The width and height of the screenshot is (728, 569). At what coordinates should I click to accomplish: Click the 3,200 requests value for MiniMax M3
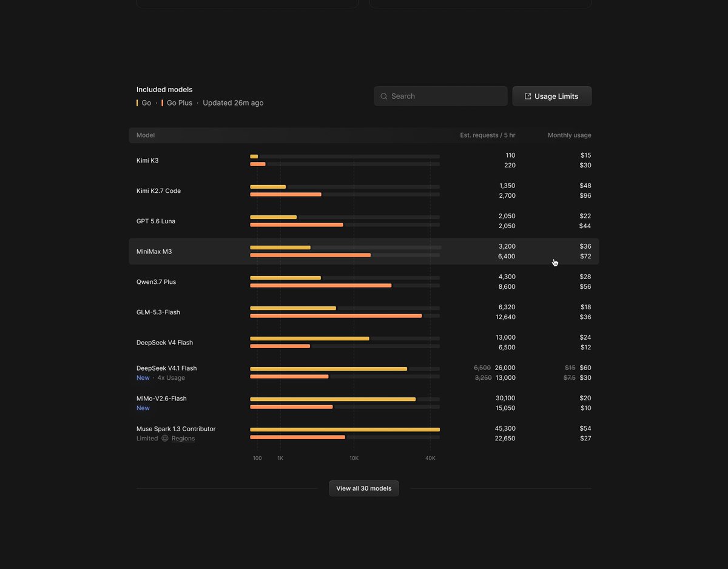pyautogui.click(x=507, y=247)
